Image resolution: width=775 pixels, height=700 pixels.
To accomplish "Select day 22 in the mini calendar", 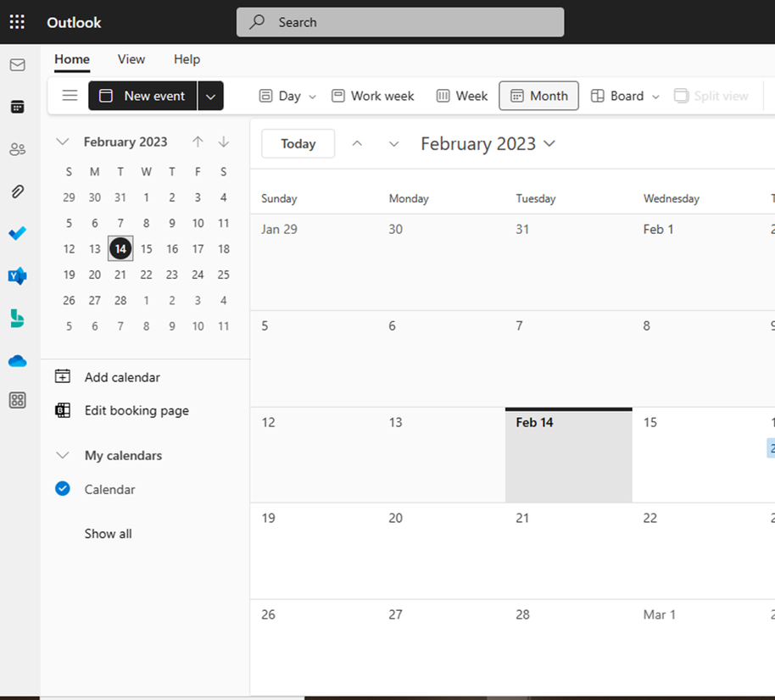I will click(147, 275).
